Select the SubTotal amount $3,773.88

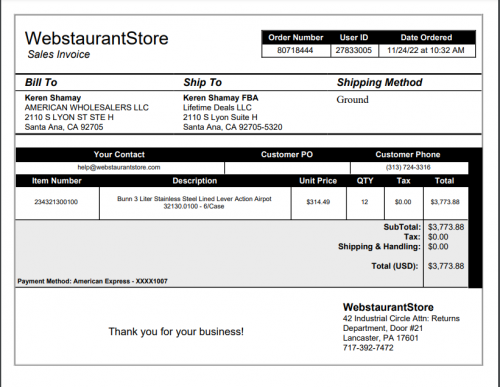click(x=446, y=227)
